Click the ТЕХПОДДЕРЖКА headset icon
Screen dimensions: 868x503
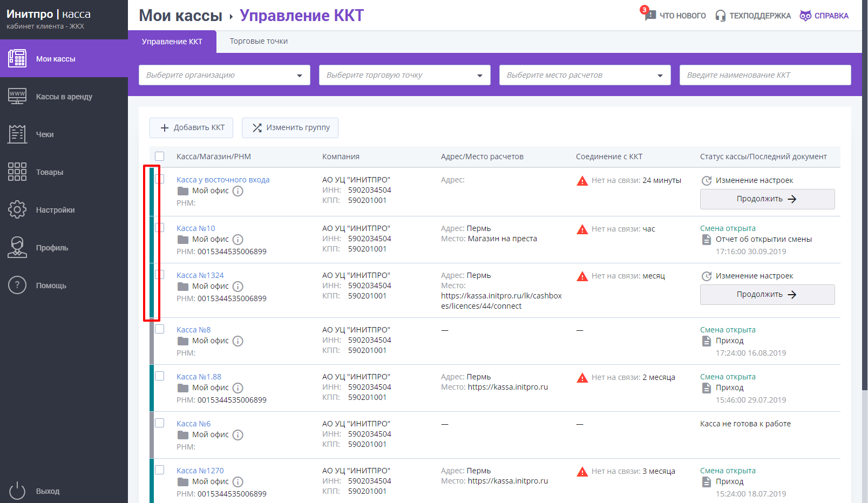point(721,16)
